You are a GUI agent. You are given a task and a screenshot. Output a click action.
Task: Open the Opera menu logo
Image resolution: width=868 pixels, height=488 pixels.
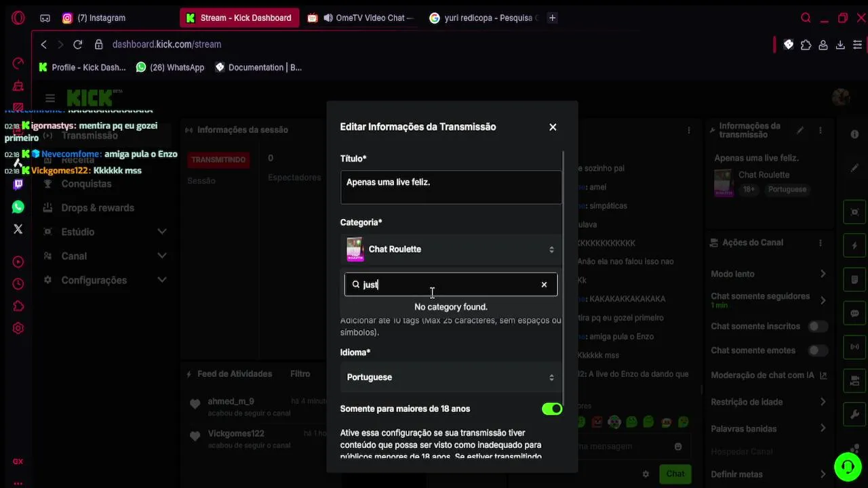18,18
